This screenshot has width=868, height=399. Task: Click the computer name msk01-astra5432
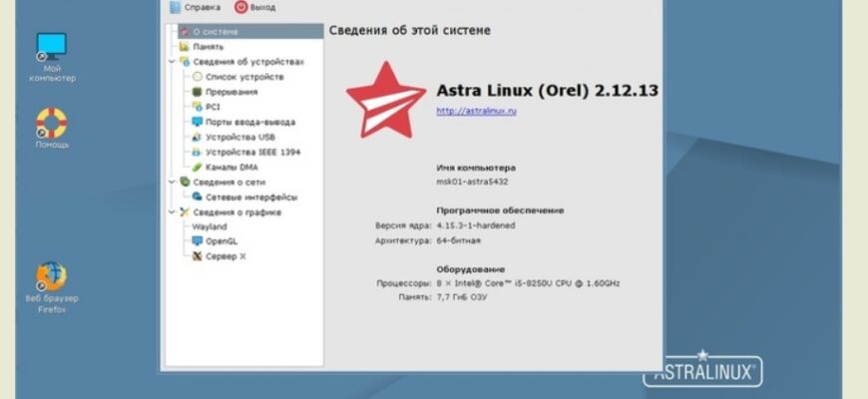472,182
